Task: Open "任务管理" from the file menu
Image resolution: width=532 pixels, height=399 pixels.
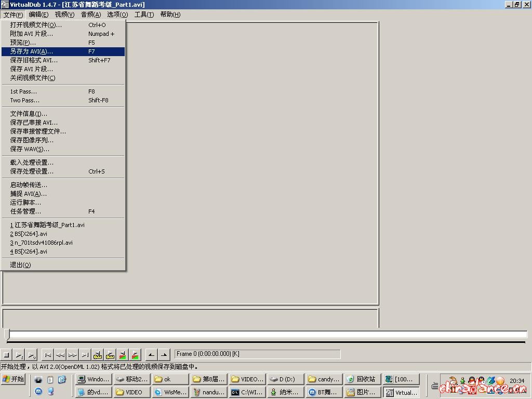Action: pos(25,211)
